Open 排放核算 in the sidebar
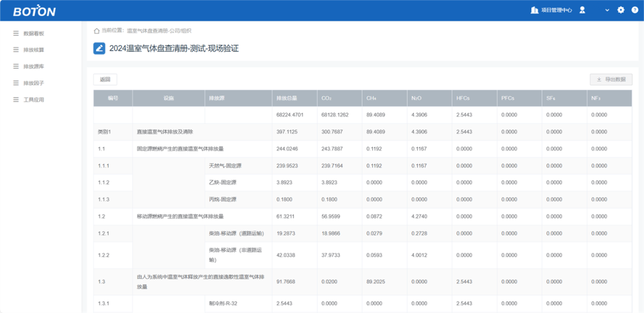This screenshot has height=313, width=644. point(33,50)
